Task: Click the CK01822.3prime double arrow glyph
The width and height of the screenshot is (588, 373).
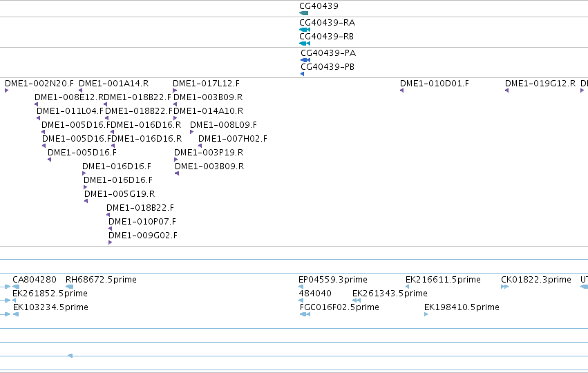Action: pyautogui.click(x=505, y=287)
